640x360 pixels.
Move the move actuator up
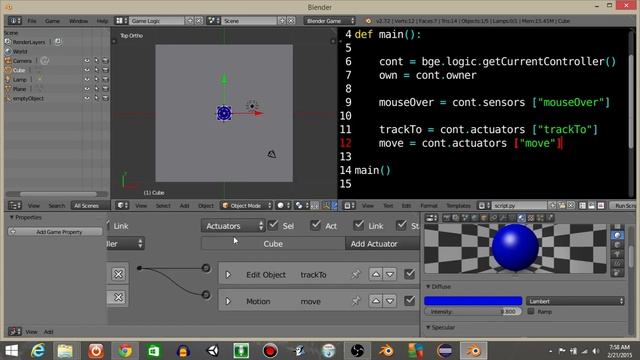pos(376,301)
